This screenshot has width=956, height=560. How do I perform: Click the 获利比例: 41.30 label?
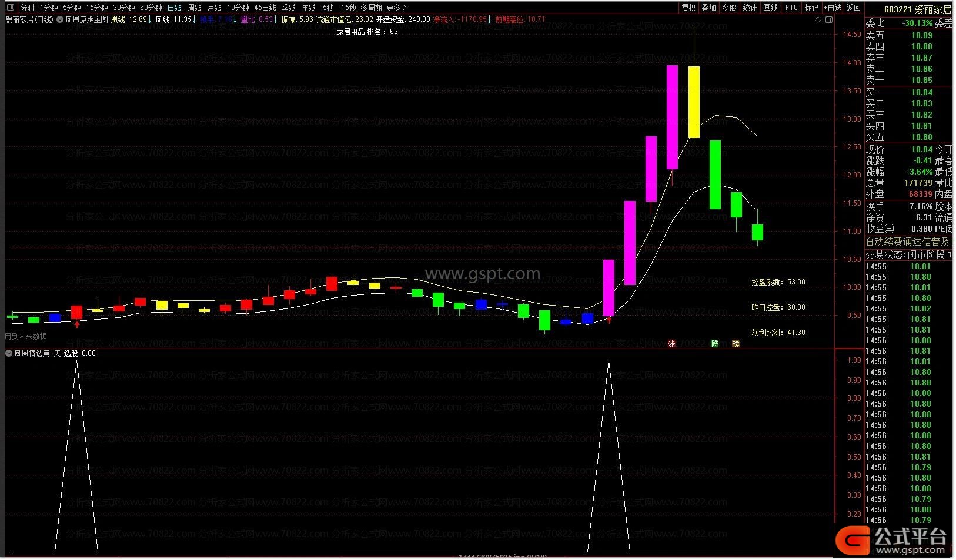pyautogui.click(x=778, y=333)
